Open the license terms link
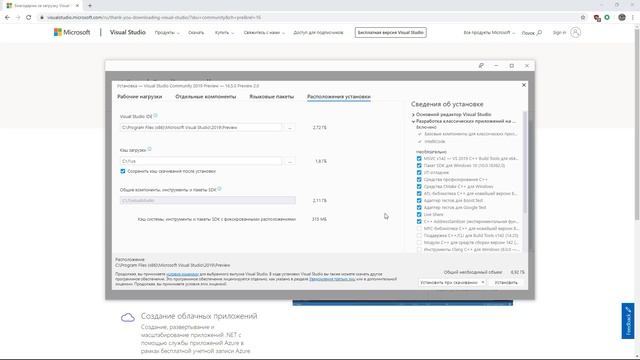Image resolution: width=640 pixels, height=360 pixels. click(x=182, y=274)
